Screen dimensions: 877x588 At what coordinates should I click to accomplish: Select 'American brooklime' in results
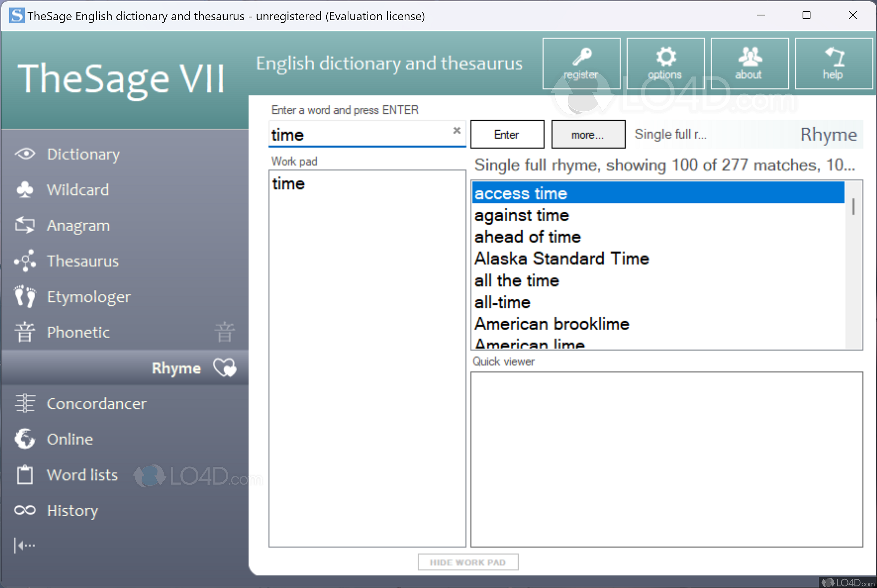[658, 324]
